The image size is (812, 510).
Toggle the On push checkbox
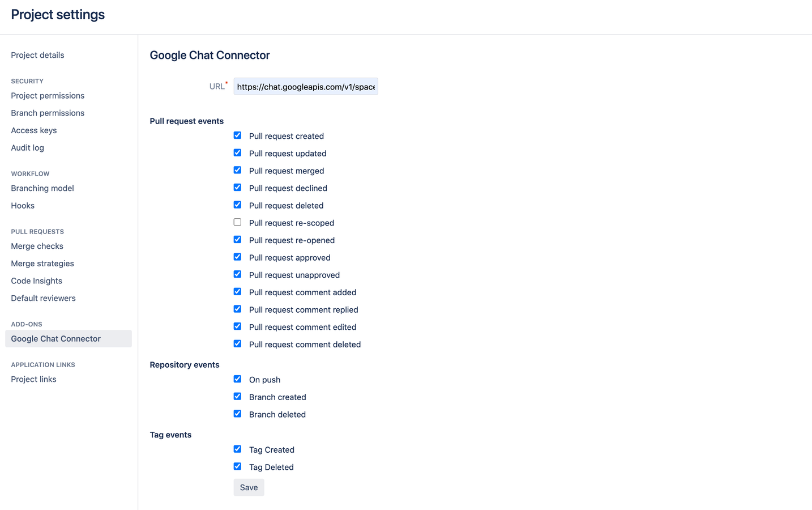pyautogui.click(x=237, y=379)
